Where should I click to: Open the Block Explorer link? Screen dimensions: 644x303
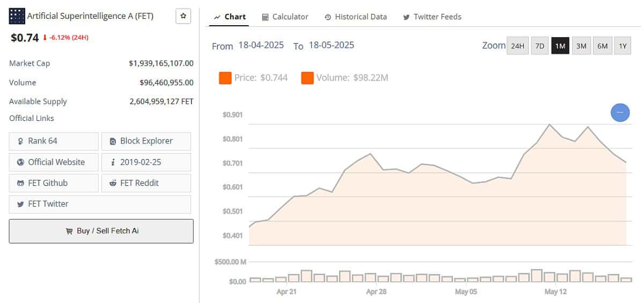(146, 141)
